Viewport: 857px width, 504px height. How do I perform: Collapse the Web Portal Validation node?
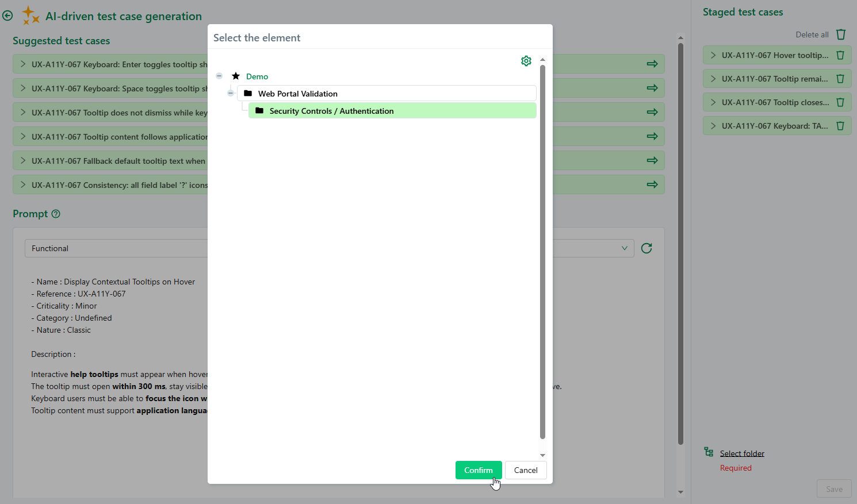coord(231,93)
